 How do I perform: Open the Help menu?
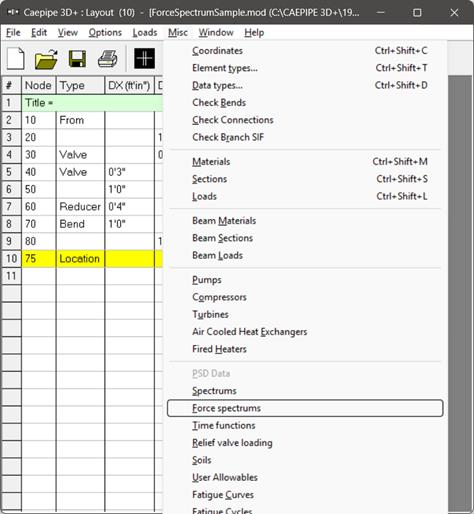pos(254,33)
